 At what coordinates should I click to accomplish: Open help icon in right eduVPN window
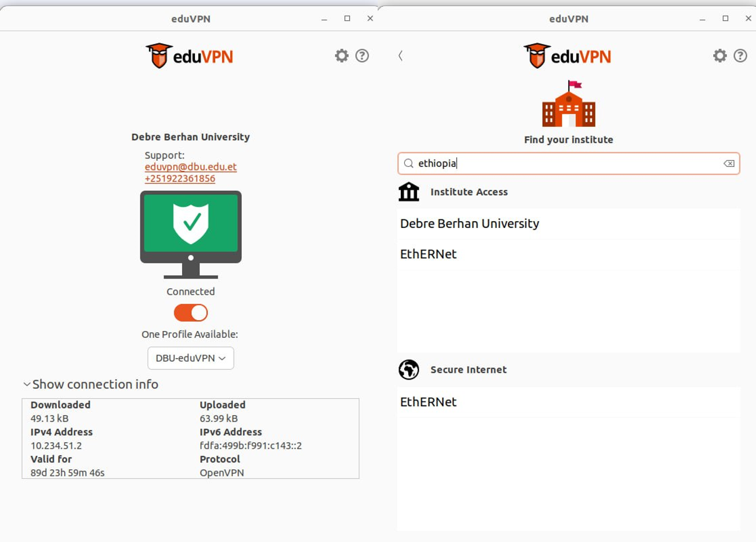(x=740, y=55)
